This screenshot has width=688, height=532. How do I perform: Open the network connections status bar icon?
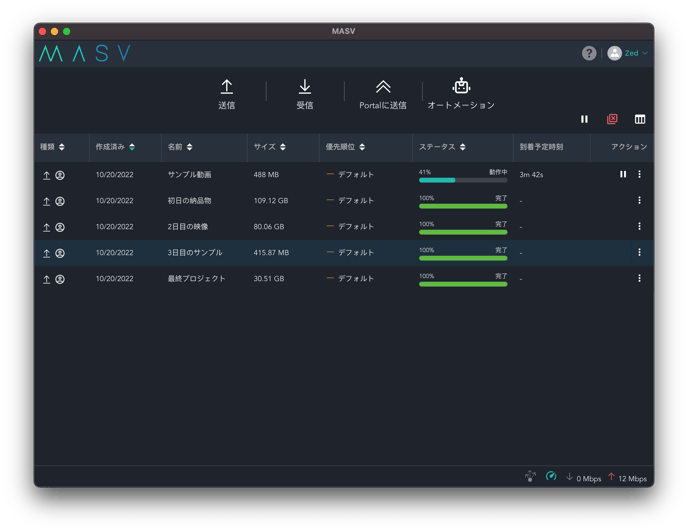[x=530, y=476]
